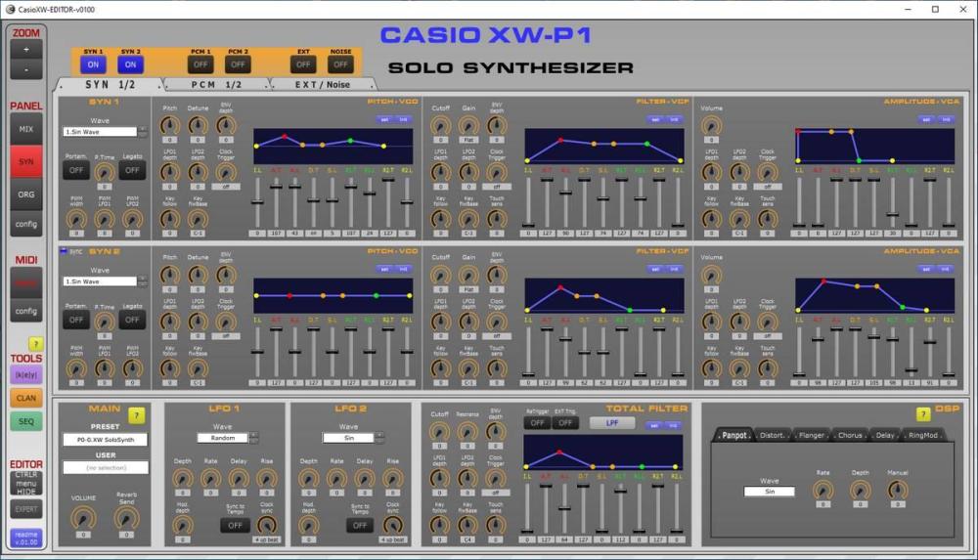This screenshot has height=560, width=978.
Task: Adjust the Reverb Send knob
Action: (126, 518)
